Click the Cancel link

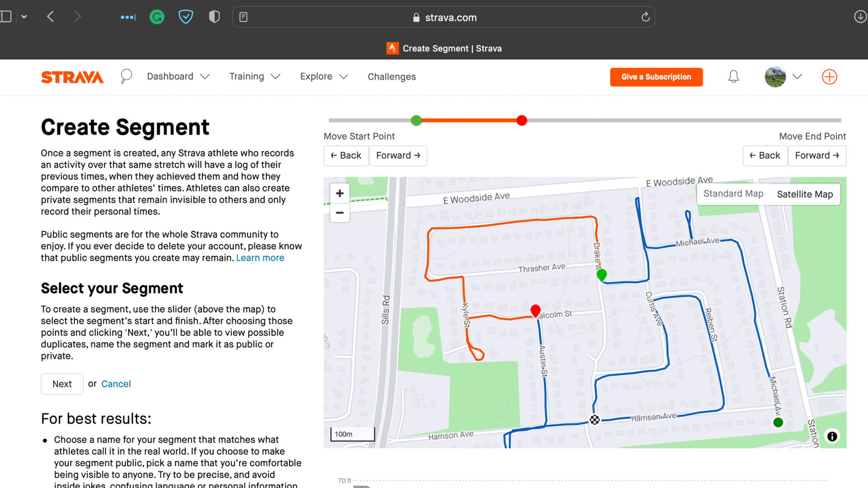tap(116, 383)
